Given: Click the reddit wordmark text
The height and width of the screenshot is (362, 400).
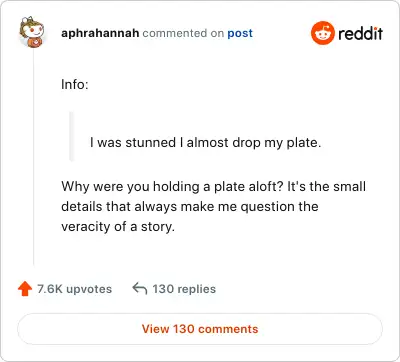Looking at the screenshot, I should (360, 33).
